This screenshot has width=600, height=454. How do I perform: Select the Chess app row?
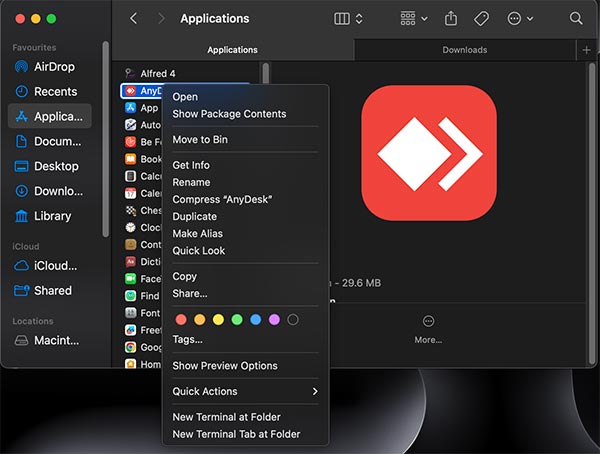(142, 211)
